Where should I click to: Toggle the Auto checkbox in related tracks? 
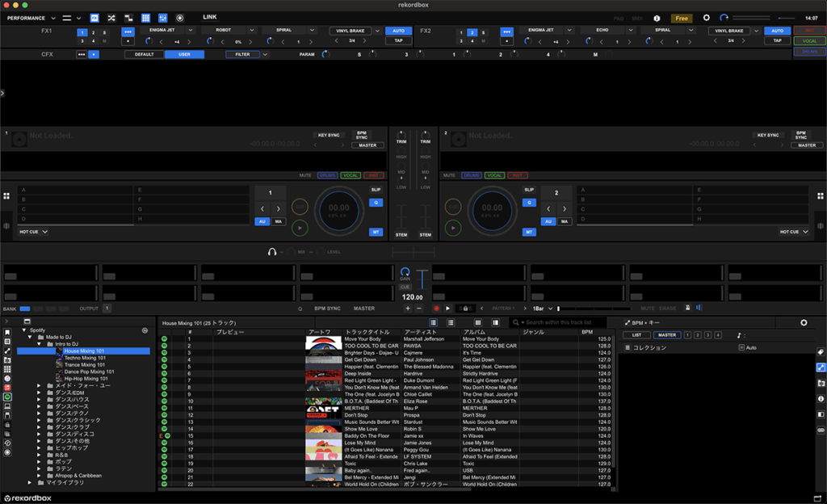[x=741, y=348]
